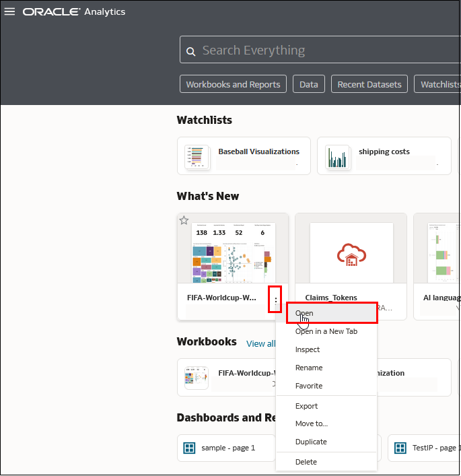This screenshot has width=461, height=476.
Task: Click the shipping costs bar chart thumbnail
Action: (337, 157)
